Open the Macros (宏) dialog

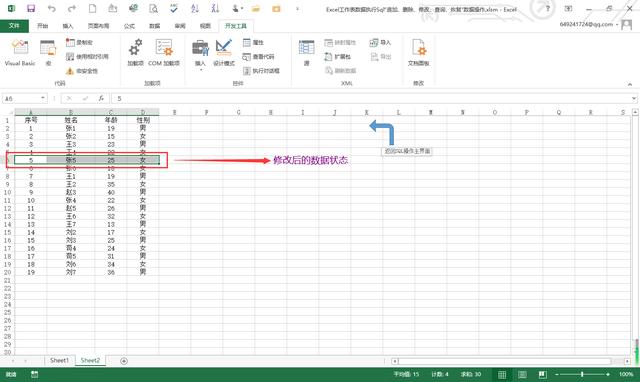48,53
